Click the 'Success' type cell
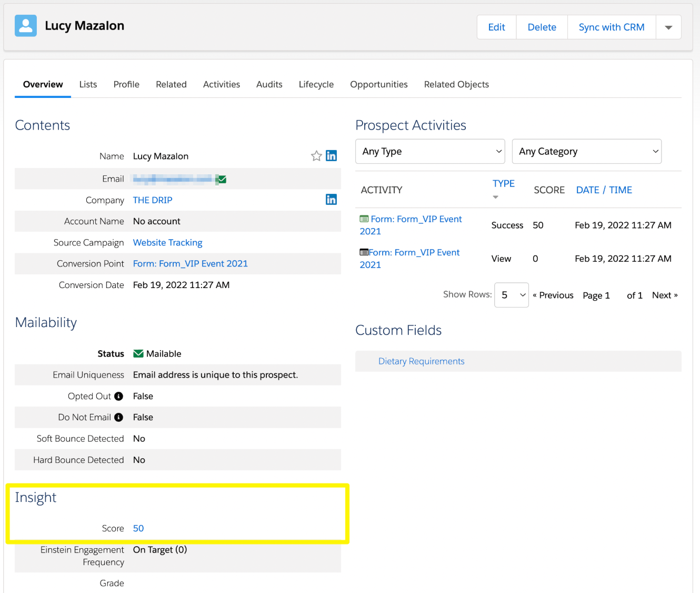This screenshot has width=700, height=593. [507, 225]
